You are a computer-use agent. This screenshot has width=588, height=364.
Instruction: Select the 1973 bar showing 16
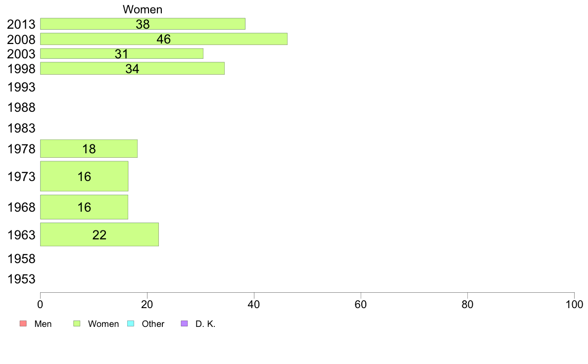(84, 176)
